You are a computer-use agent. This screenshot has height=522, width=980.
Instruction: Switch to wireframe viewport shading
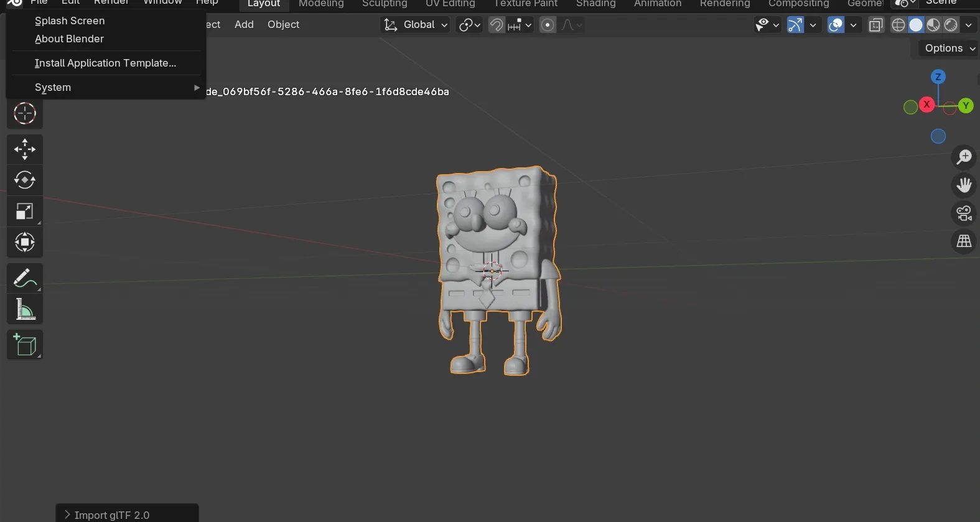pos(898,25)
